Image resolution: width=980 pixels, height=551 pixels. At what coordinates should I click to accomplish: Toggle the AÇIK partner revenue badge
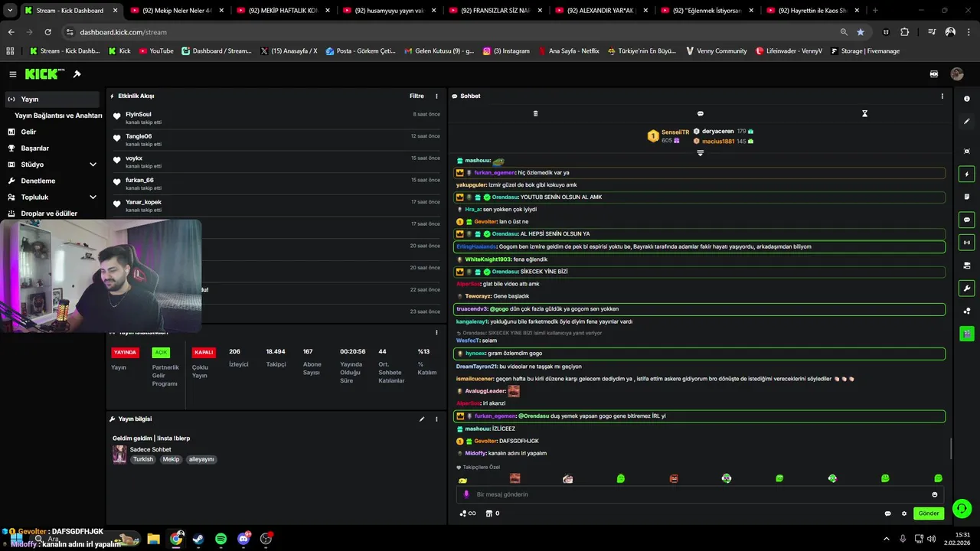click(x=161, y=353)
